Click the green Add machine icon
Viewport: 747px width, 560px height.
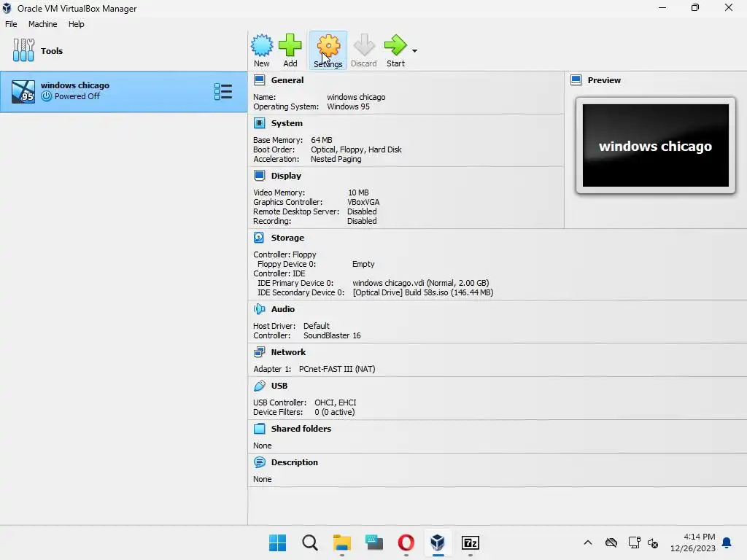[290, 46]
